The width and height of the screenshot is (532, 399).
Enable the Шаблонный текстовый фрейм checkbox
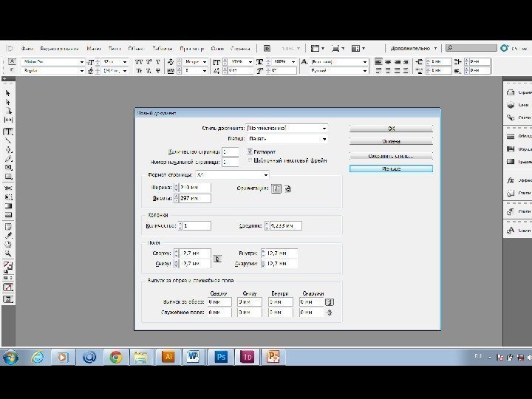250,160
